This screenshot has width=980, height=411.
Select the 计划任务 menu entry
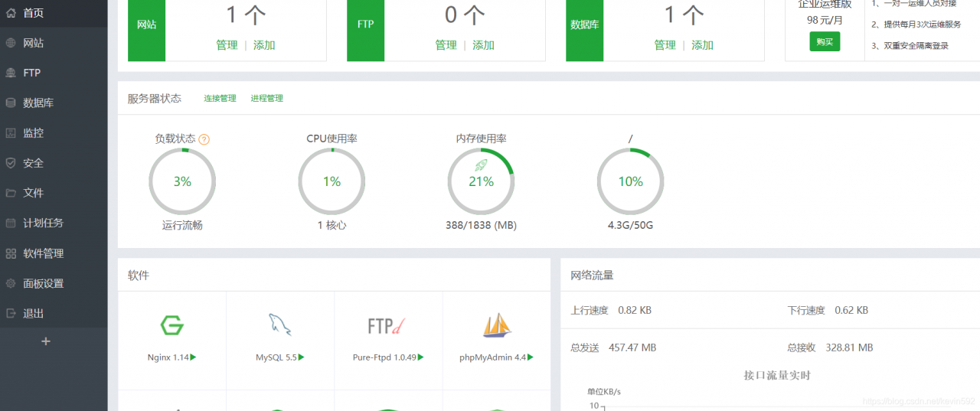tap(54, 223)
